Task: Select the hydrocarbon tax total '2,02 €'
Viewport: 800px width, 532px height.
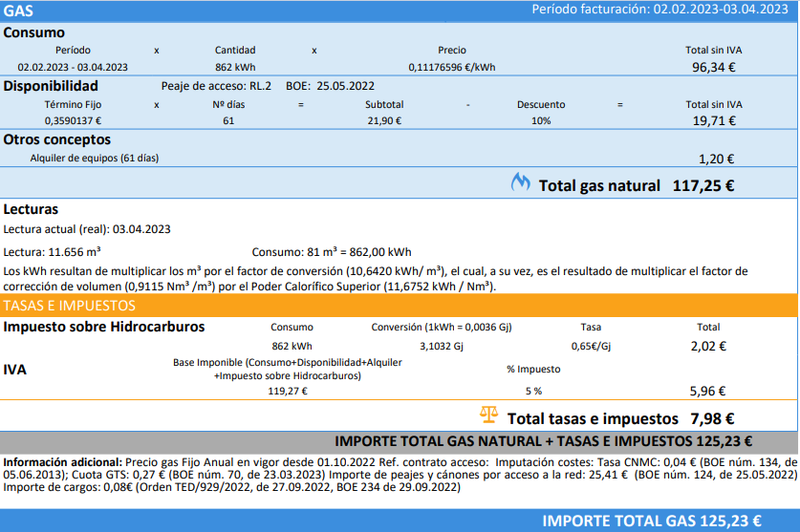Action: pyautogui.click(x=708, y=347)
